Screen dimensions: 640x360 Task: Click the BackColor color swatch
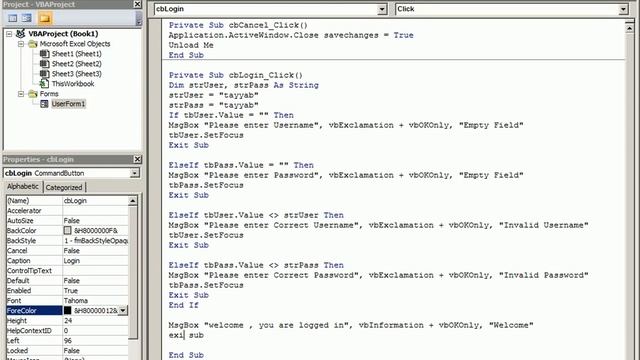coord(67,231)
